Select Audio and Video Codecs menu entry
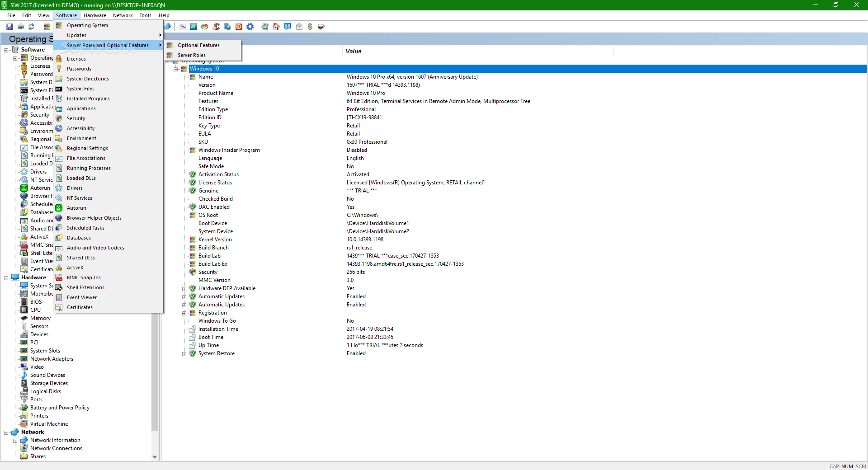This screenshot has height=470, width=868. (x=108, y=248)
